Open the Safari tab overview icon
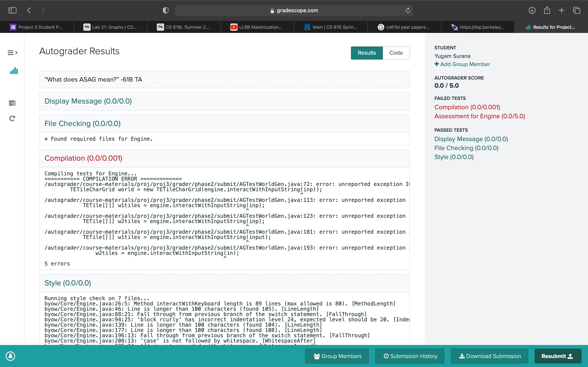Image resolution: width=588 pixels, height=367 pixels. tap(577, 10)
